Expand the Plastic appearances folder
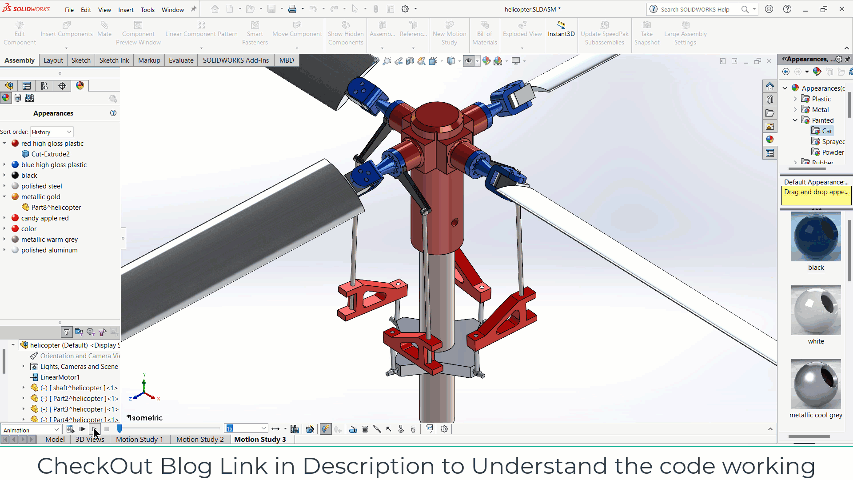 point(795,99)
